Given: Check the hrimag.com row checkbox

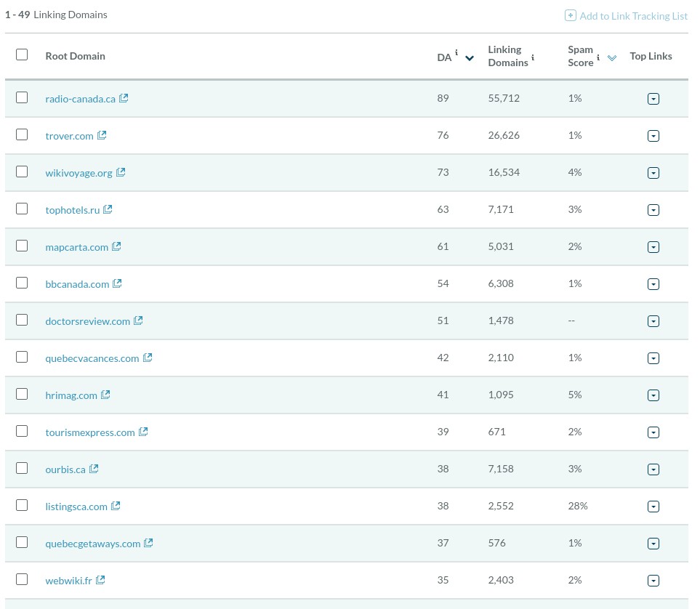Looking at the screenshot, I should [22, 394].
